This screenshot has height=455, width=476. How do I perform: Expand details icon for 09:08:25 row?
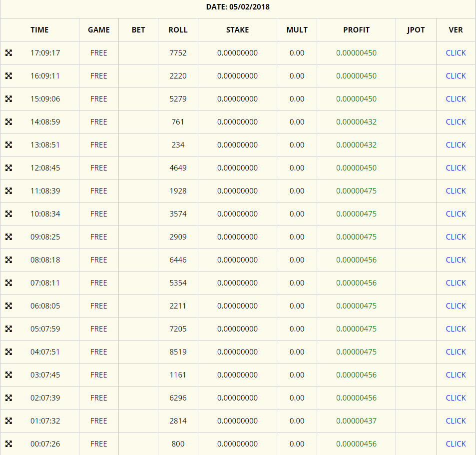coord(8,237)
